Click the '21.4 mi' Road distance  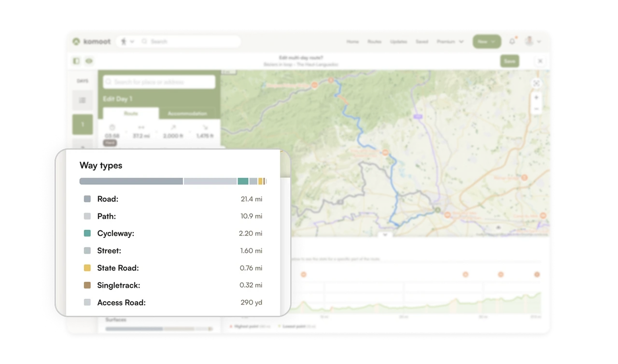(x=252, y=199)
